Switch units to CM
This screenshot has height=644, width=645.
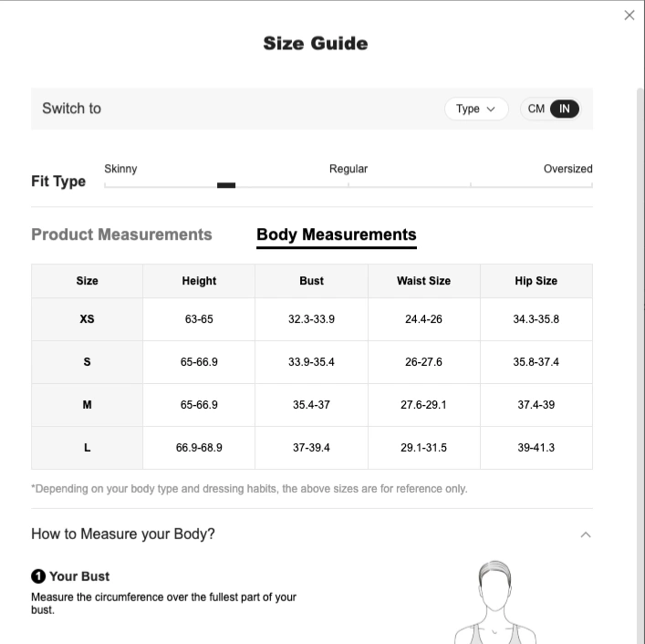click(x=536, y=109)
